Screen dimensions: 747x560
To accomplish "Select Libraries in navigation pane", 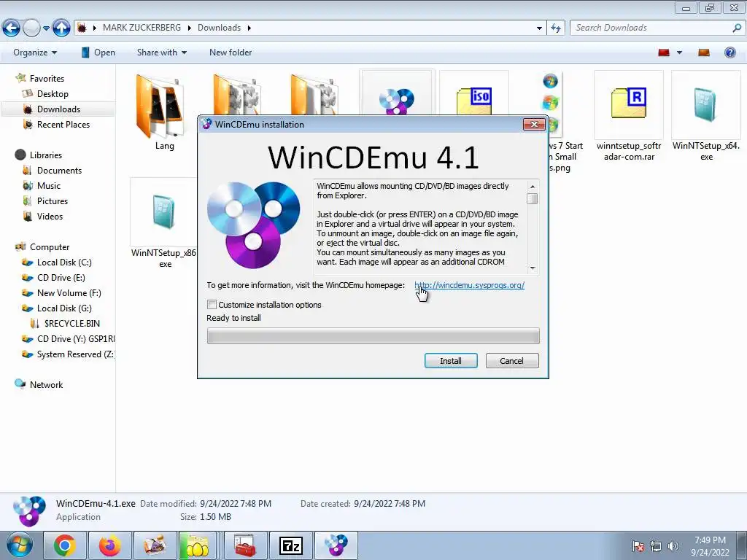I will coord(46,155).
